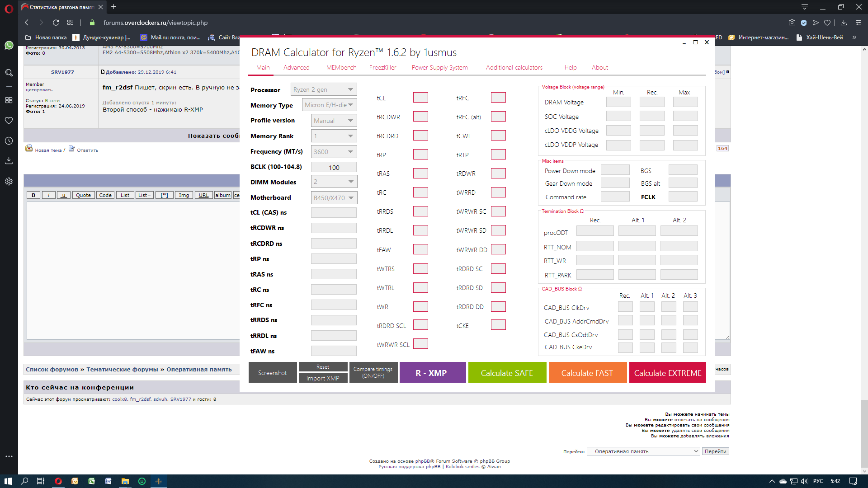Open the Power Supply System tab

[439, 67]
